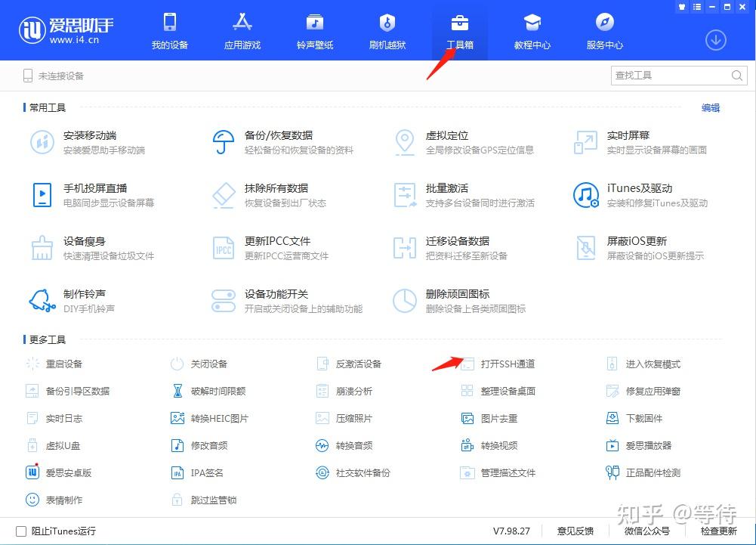Click 修改音频 icon
The image size is (756, 545).
click(x=177, y=445)
